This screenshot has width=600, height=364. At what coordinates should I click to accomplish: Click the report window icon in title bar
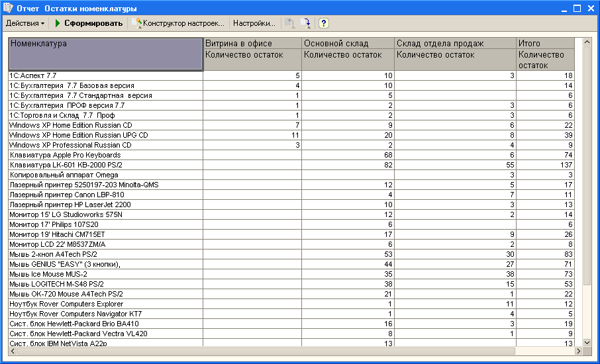pos(8,9)
